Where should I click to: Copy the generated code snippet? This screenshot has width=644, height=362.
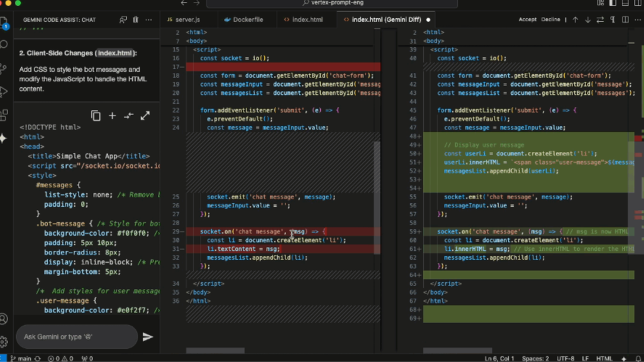(96, 116)
